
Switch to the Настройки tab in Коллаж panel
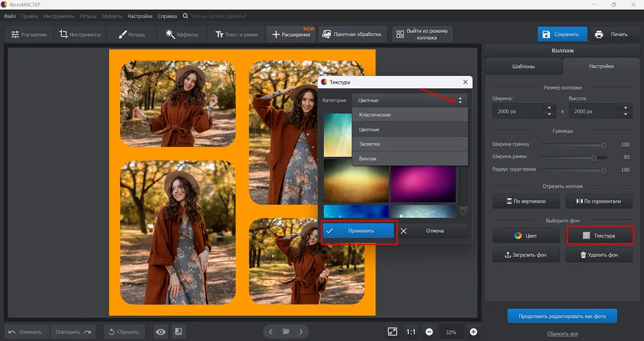[x=601, y=66]
